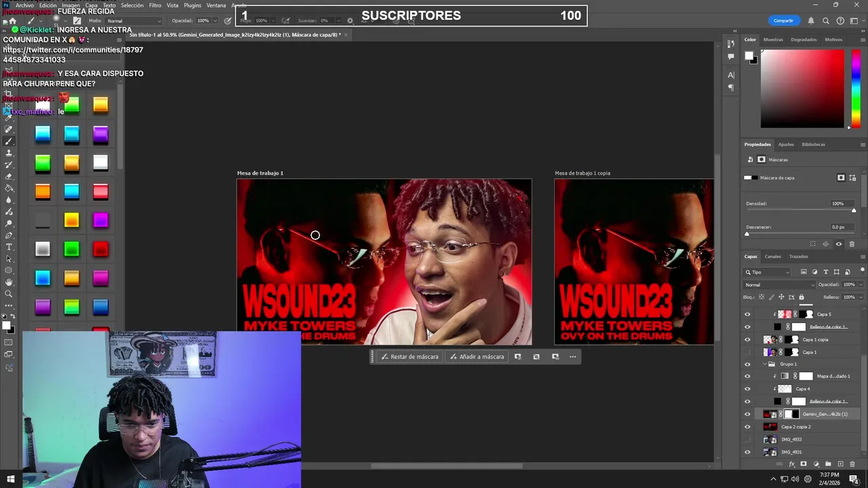Click Añadir a máscara button
Image resolution: width=868 pixels, height=488 pixels.
(477, 357)
